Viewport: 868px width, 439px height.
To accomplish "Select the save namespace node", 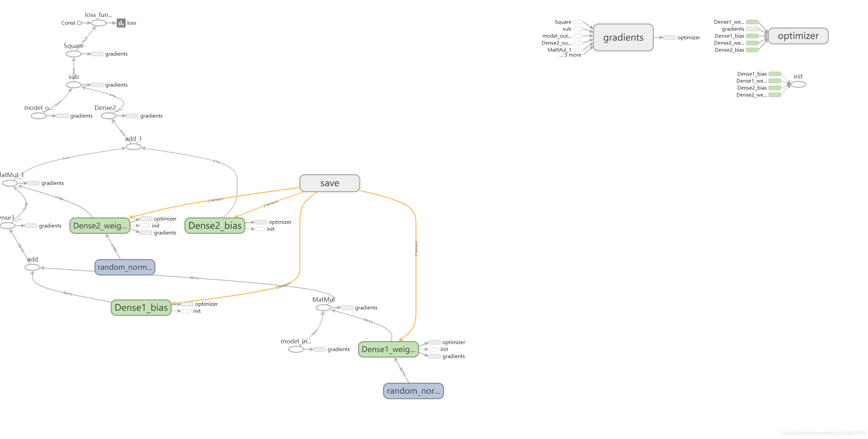I will click(x=329, y=183).
